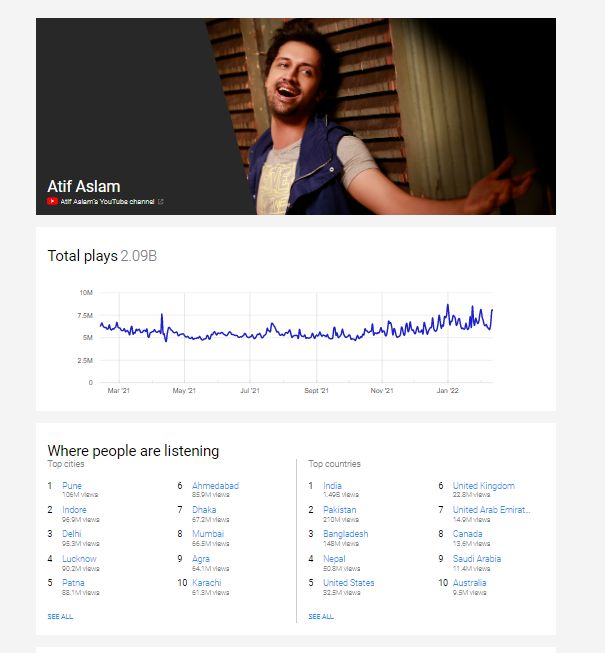Screen dimensions: 605x653
Task: Choose Karachi from top cities
Action: 207,583
